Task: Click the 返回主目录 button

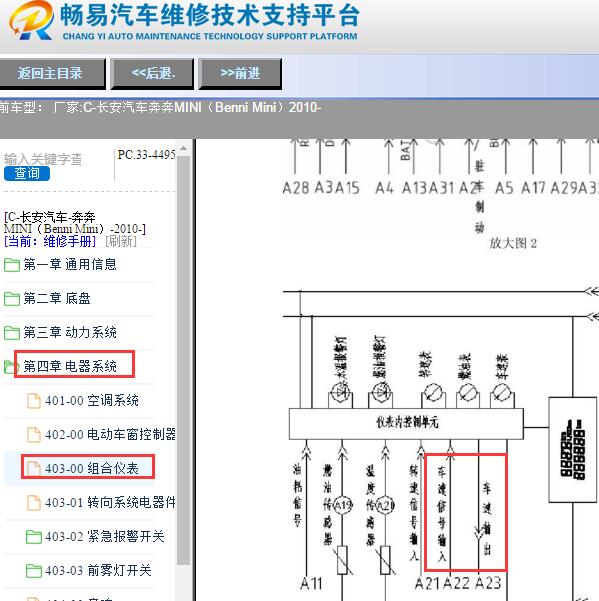Action: 52,73
